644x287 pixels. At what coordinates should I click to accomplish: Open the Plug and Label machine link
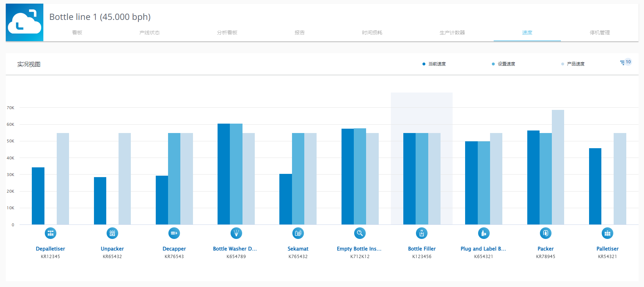[x=483, y=249]
